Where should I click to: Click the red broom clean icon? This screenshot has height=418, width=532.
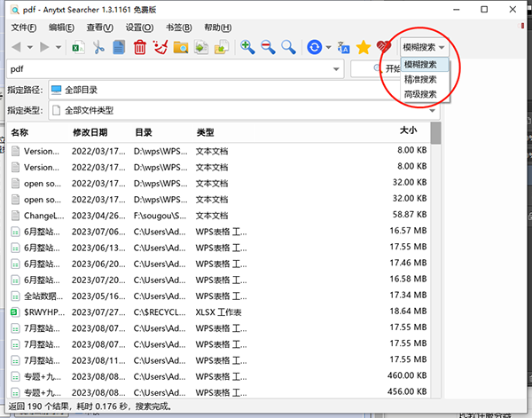coord(160,47)
